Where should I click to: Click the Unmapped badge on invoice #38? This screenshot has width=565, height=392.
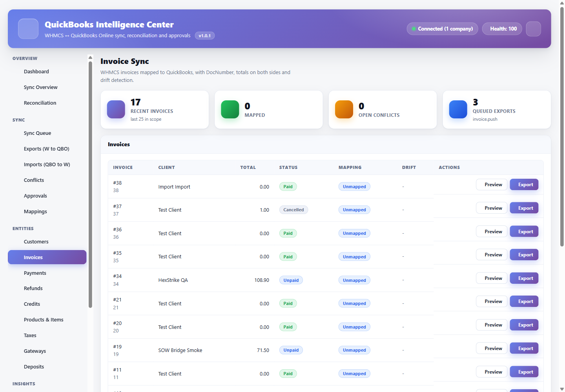tap(354, 187)
